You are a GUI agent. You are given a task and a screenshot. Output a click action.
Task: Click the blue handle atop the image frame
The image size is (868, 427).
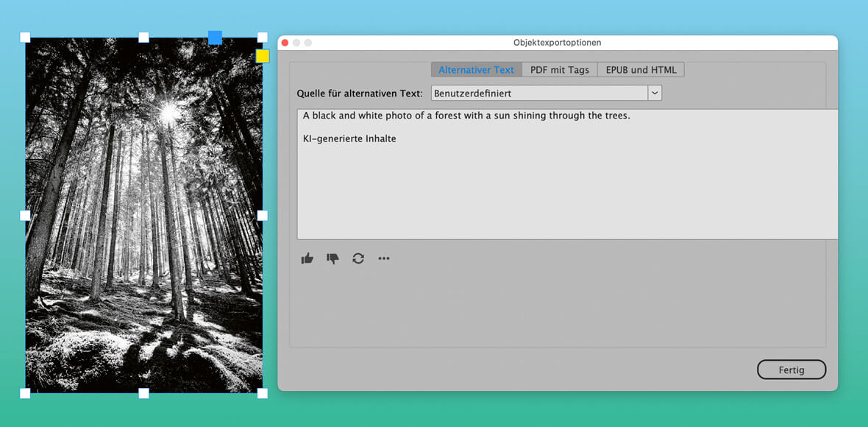click(215, 35)
